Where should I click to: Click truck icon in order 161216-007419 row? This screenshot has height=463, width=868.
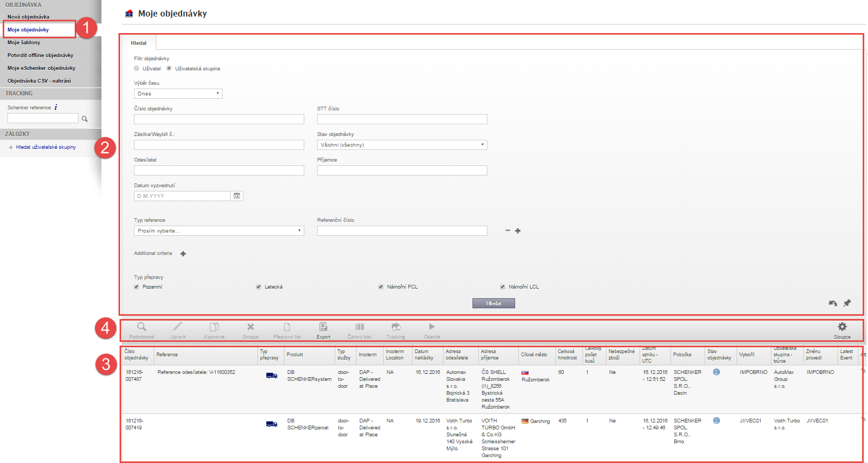(272, 424)
